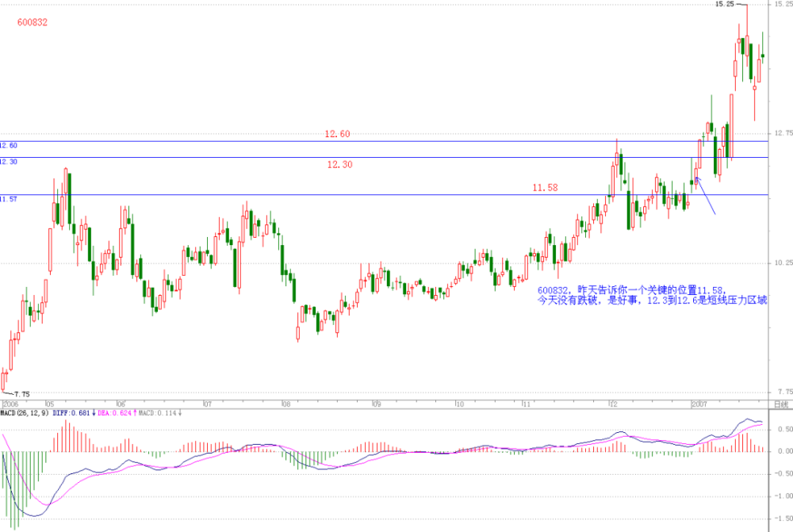Image resolution: width=793 pixels, height=532 pixels.
Task: Select blue 11.57 tag at left edge
Action: click(9, 199)
